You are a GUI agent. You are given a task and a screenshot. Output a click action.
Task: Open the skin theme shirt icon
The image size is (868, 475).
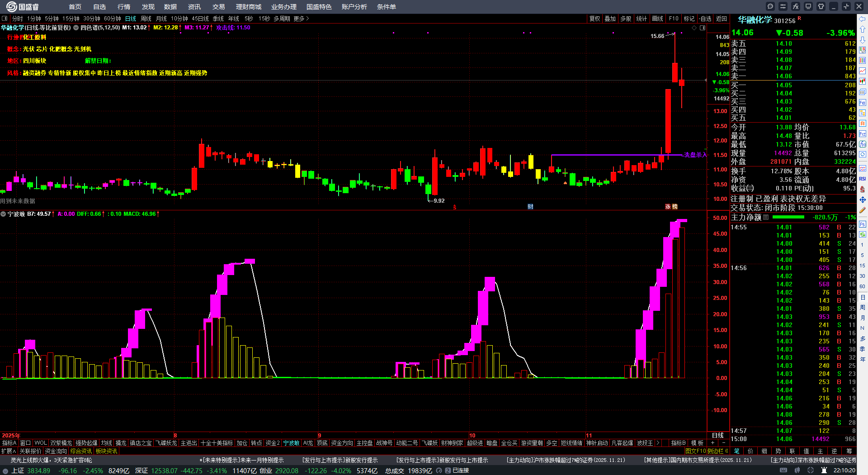tap(821, 6)
